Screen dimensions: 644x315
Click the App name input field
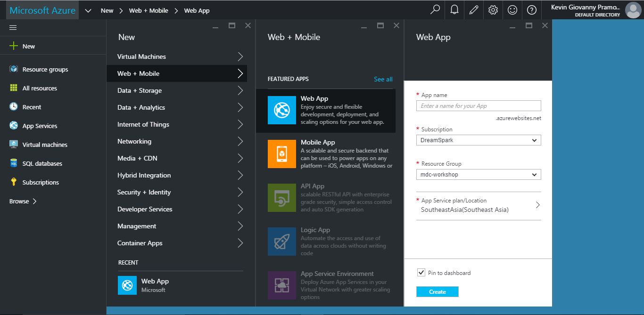tap(479, 106)
